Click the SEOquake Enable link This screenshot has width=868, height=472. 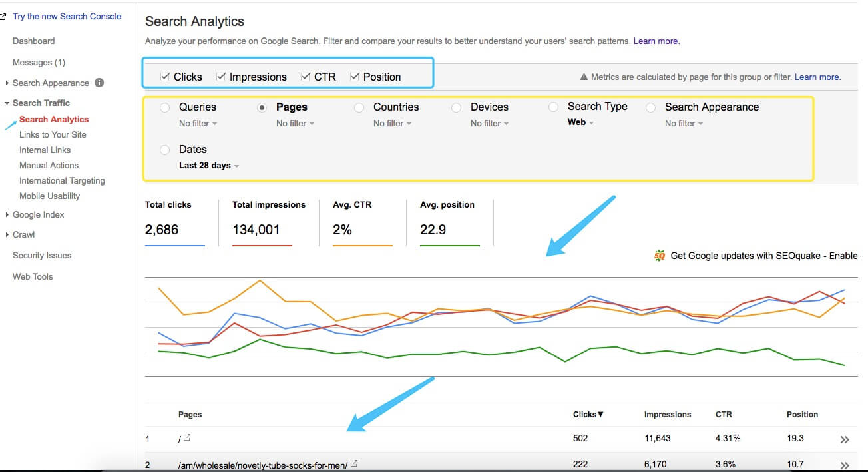[843, 256]
